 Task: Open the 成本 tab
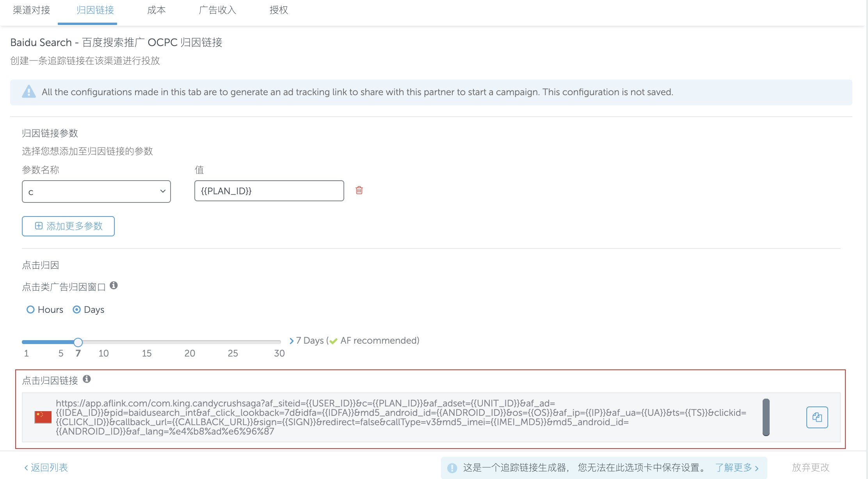pyautogui.click(x=157, y=10)
